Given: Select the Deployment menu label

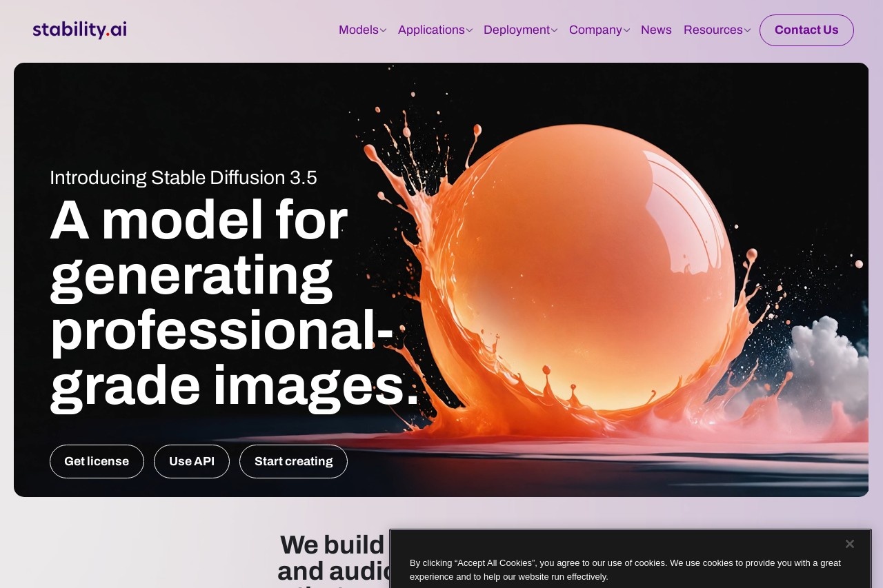Looking at the screenshot, I should 517,30.
